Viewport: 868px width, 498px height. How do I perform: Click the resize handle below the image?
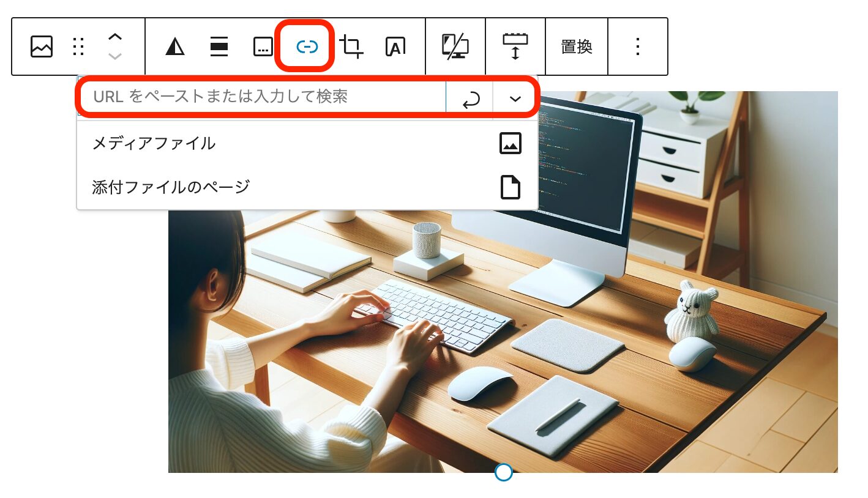click(503, 472)
